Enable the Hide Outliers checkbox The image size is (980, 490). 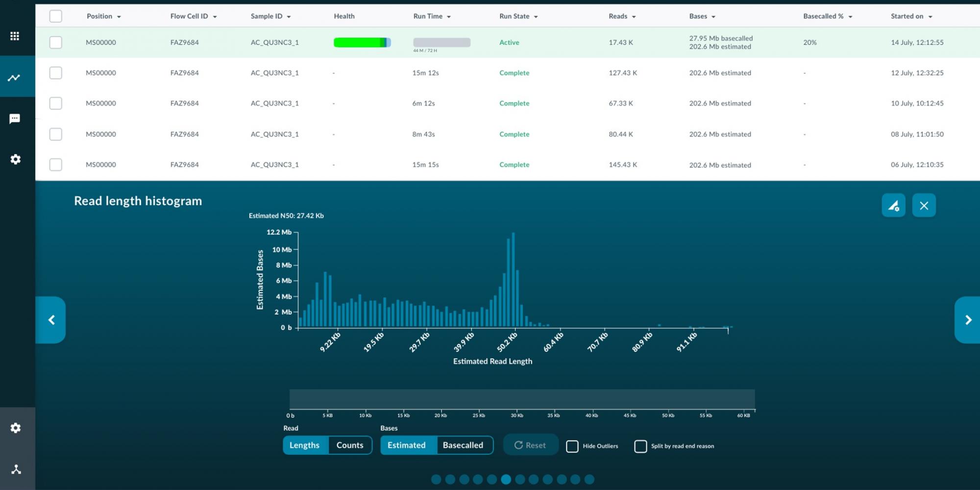coord(572,446)
